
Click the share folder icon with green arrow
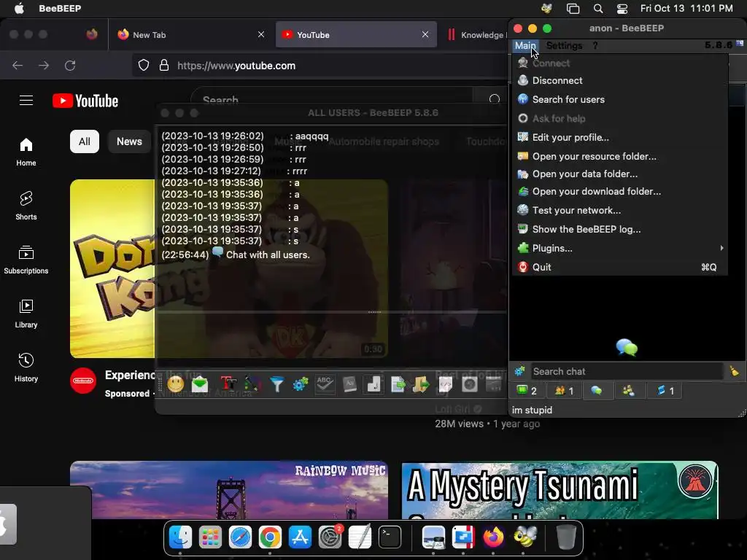421,384
